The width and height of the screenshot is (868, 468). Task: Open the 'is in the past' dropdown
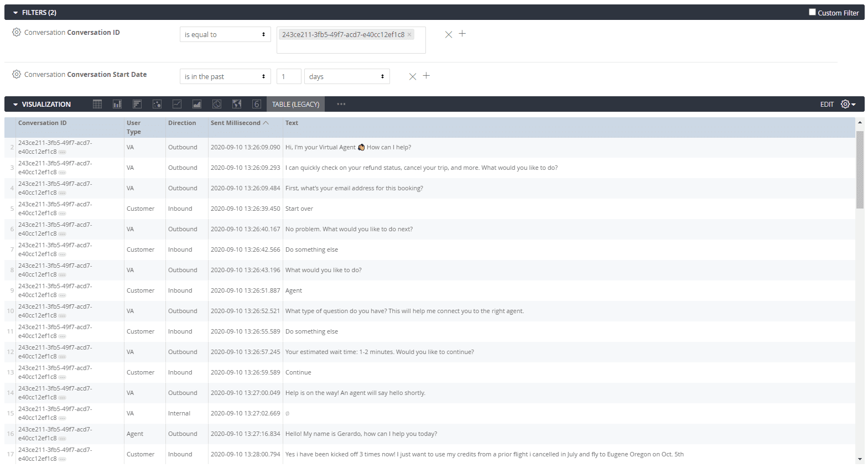[225, 76]
